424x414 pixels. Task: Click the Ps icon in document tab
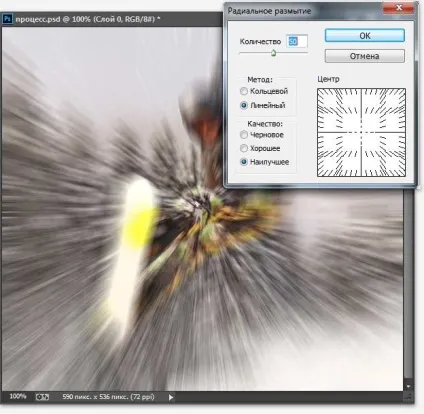pos(7,19)
